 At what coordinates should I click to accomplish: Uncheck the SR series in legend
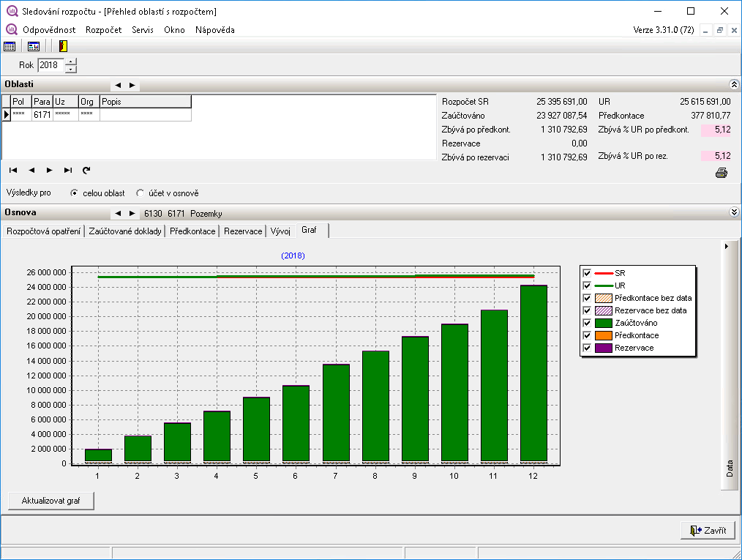coord(586,272)
